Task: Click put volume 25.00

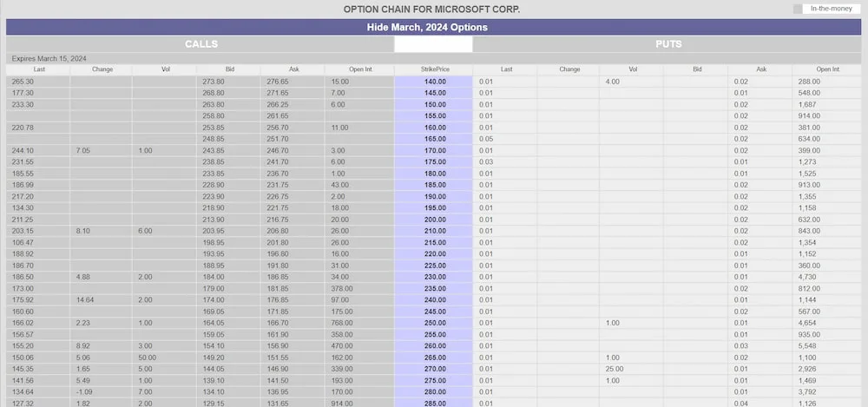Action: [615, 369]
